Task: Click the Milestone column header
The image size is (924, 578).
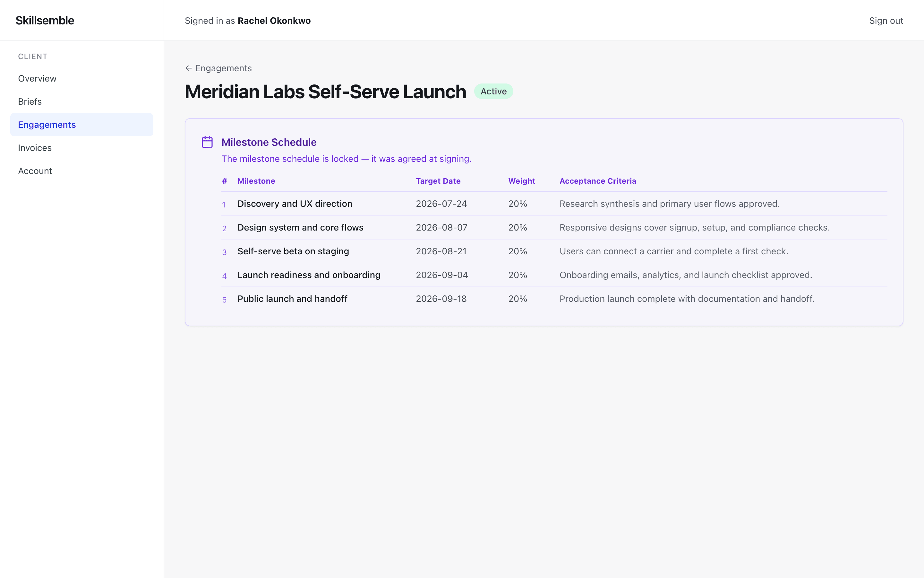Action: (256, 181)
